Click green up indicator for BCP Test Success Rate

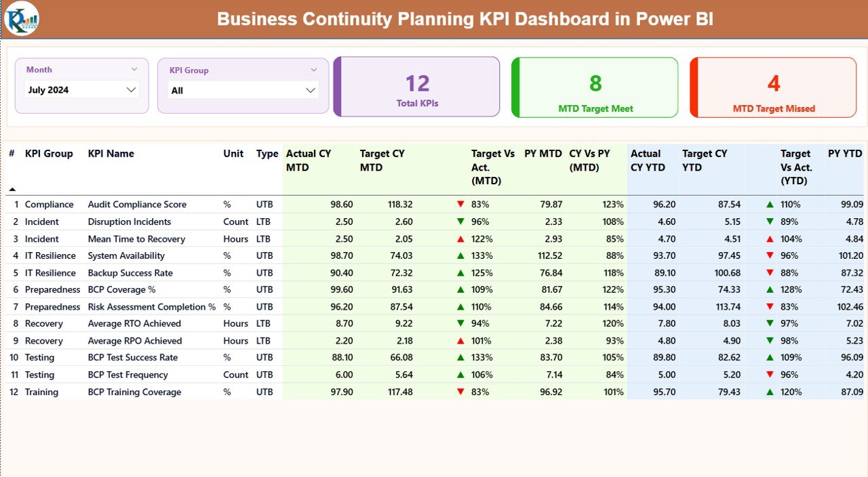[460, 357]
